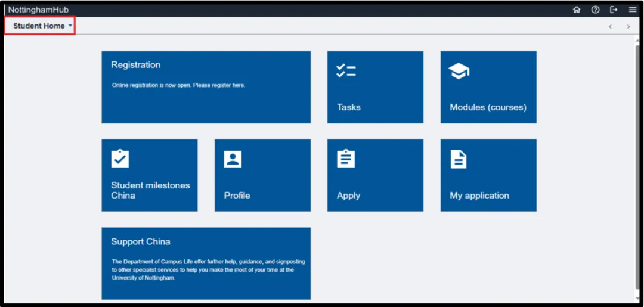Screen dimensions: 644x307
Task: Open Student milestones China label
Action: pos(150,190)
